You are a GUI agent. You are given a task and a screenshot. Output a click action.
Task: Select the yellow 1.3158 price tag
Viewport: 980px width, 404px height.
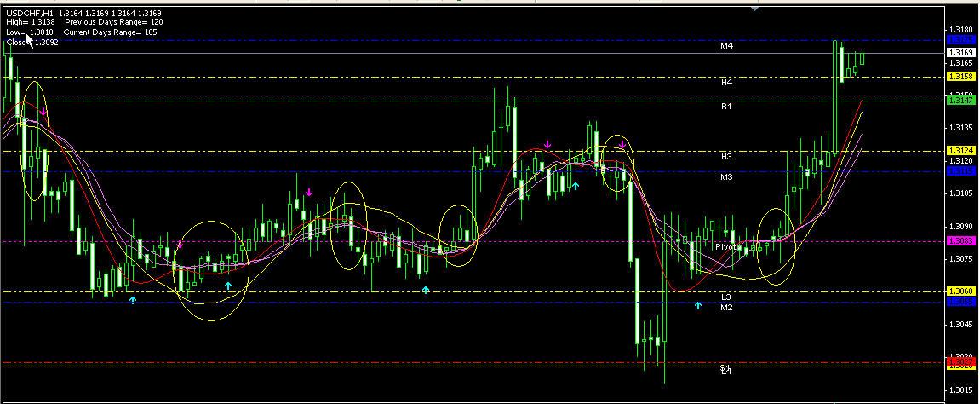960,77
